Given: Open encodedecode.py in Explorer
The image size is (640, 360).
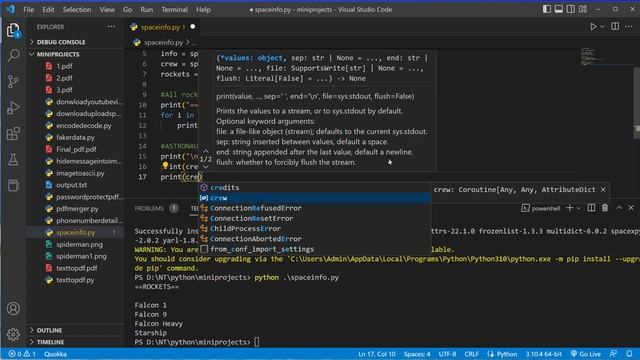Looking at the screenshot, I should point(84,125).
